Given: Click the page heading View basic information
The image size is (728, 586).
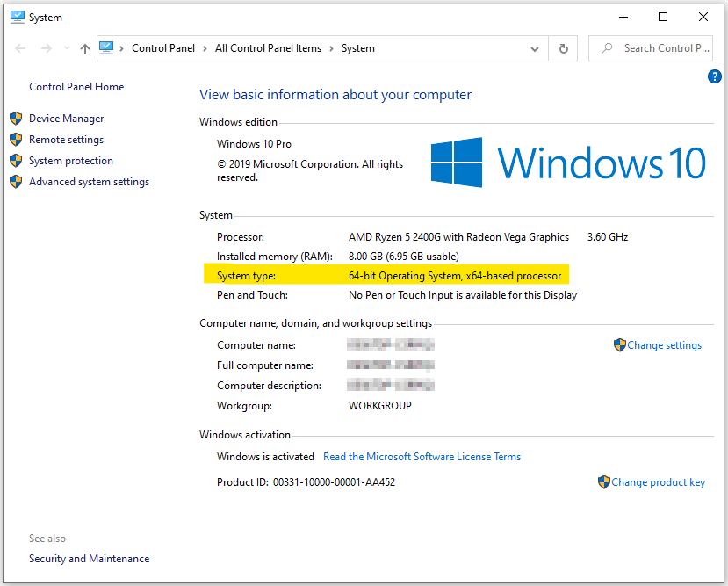Looking at the screenshot, I should point(335,95).
